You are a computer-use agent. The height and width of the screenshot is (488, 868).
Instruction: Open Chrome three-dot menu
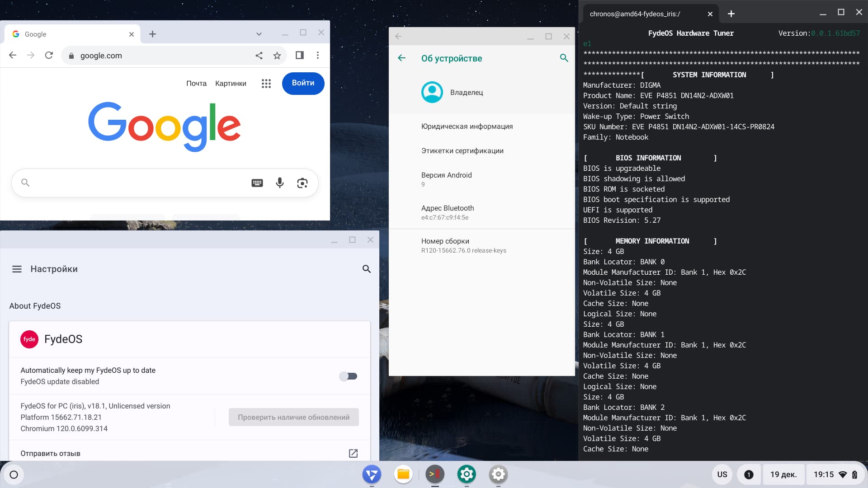coord(318,56)
